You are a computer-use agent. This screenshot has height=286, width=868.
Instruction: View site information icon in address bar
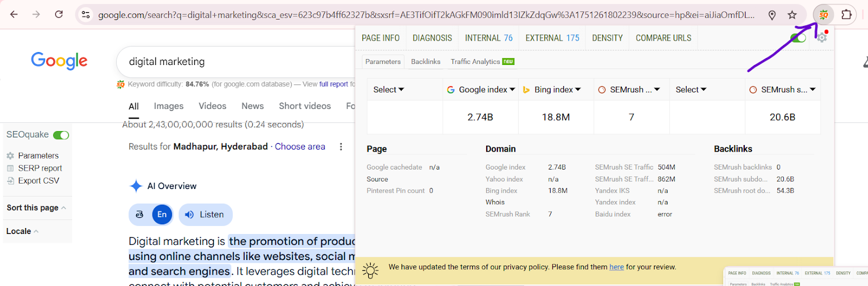pos(86,15)
